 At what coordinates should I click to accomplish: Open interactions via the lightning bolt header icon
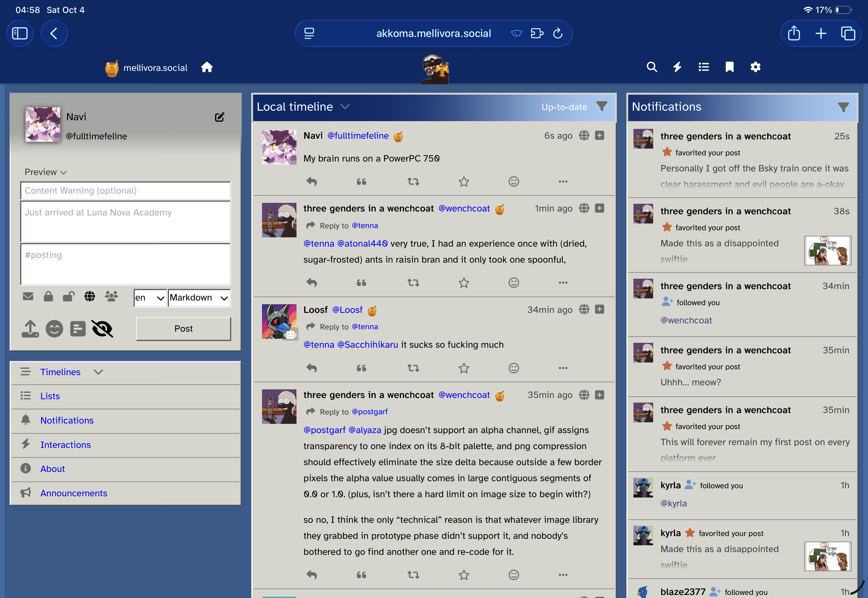click(x=677, y=67)
